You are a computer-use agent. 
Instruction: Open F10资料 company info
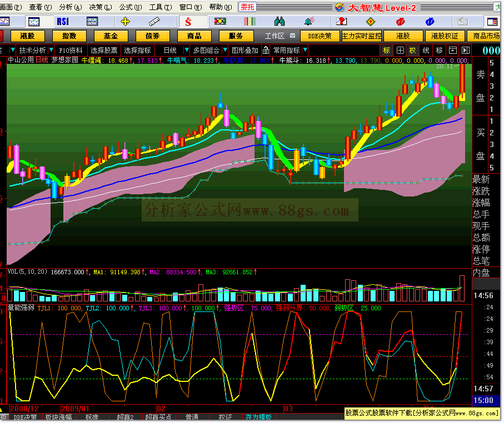71,50
